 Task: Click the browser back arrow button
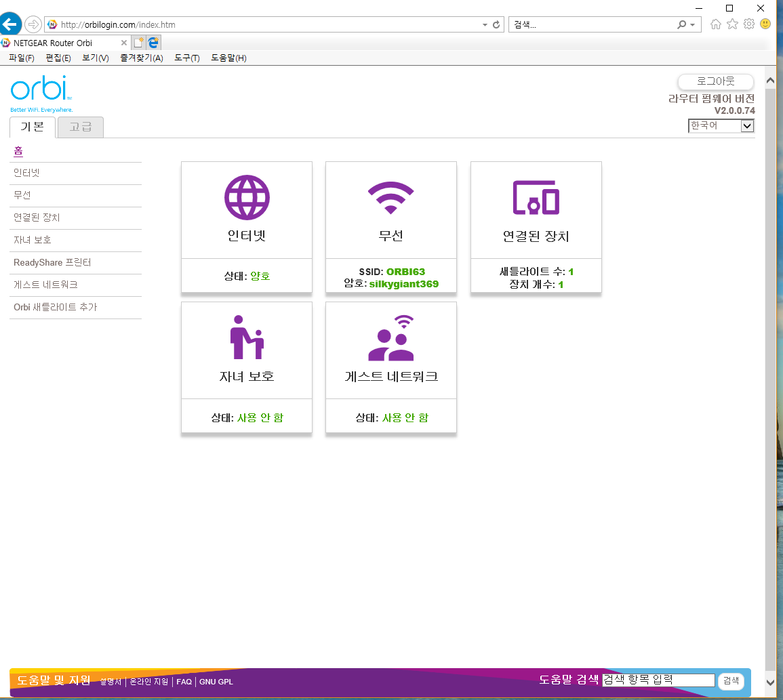pos(9,24)
